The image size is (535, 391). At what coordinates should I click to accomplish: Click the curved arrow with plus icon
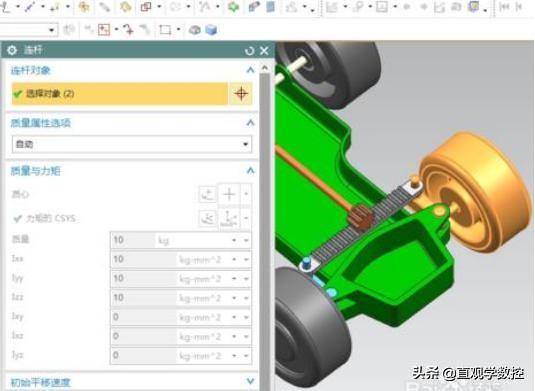pos(129,30)
